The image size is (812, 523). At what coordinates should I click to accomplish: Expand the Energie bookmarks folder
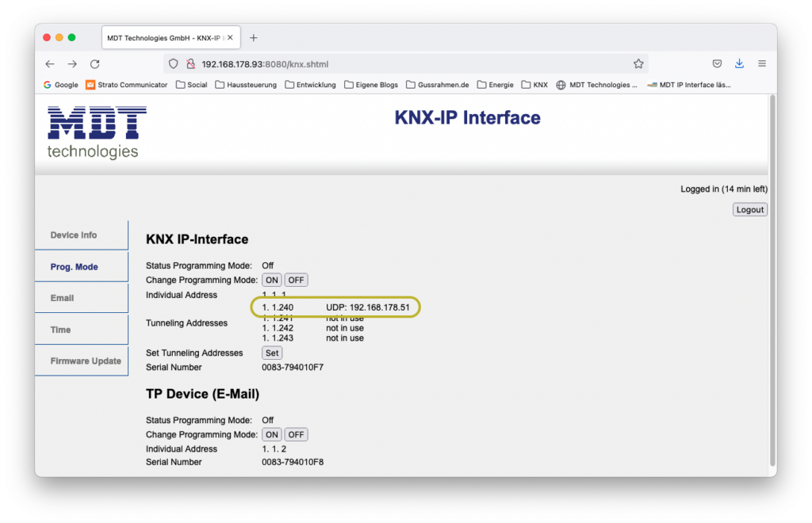click(496, 85)
